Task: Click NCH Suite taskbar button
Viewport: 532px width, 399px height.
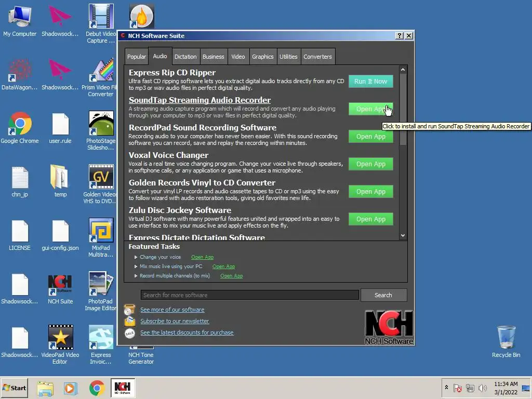Action: (x=123, y=388)
